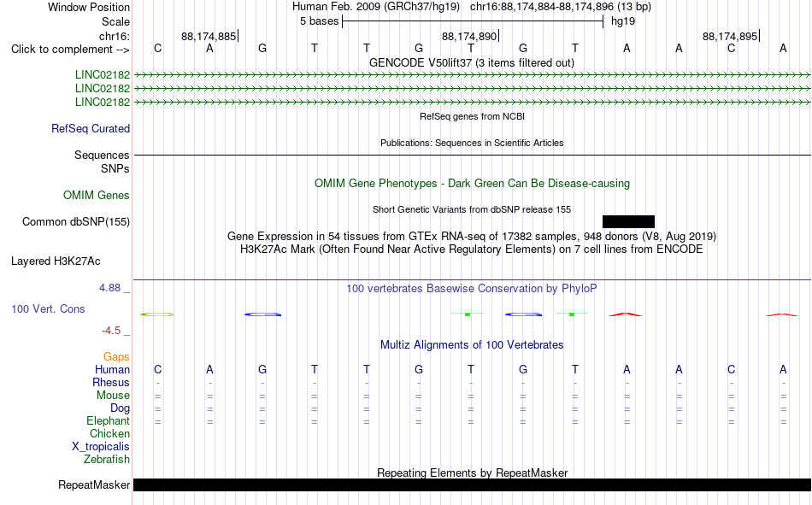Open the GENCODE V50lift37 track title

tap(472, 62)
